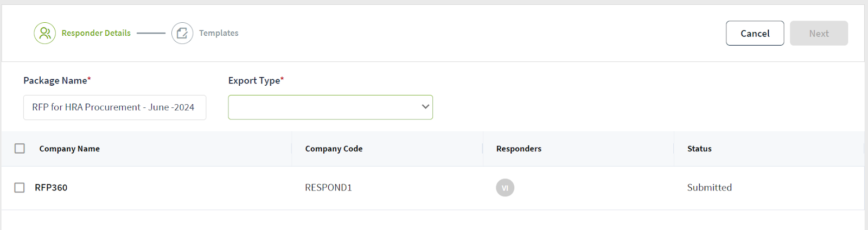Click the Templates step edit icon
The height and width of the screenshot is (230, 868).
tap(182, 33)
